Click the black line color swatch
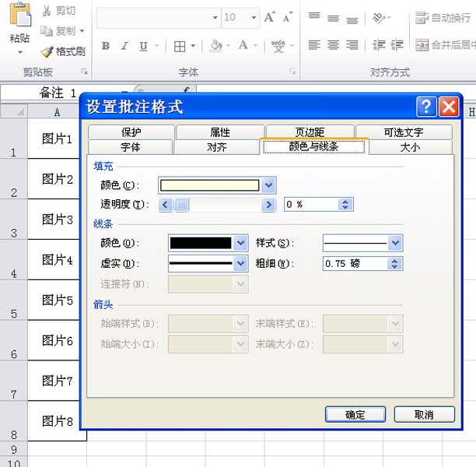 pyautogui.click(x=201, y=243)
